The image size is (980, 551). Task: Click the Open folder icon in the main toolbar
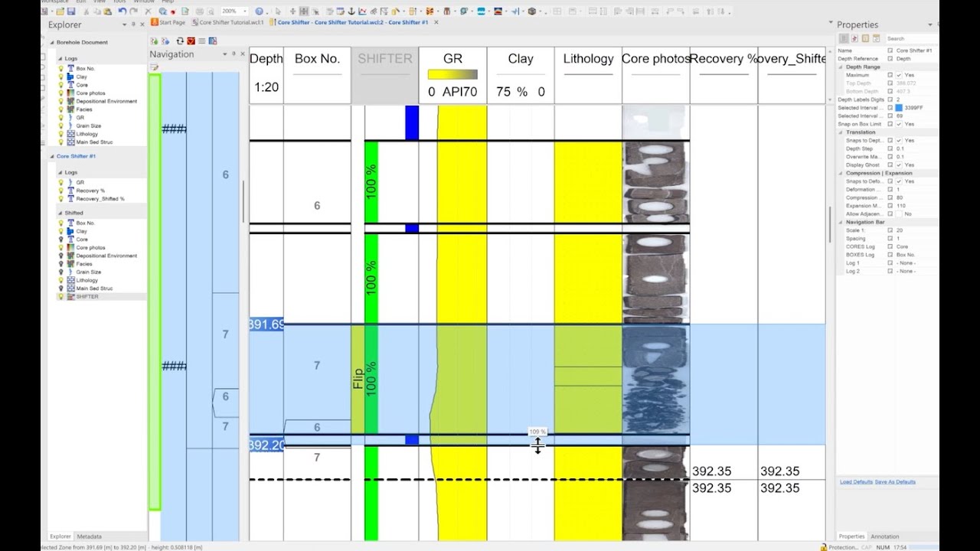[x=60, y=11]
